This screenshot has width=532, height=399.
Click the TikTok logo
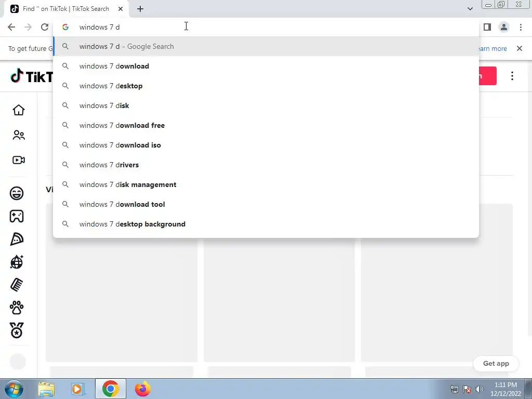[31, 76]
